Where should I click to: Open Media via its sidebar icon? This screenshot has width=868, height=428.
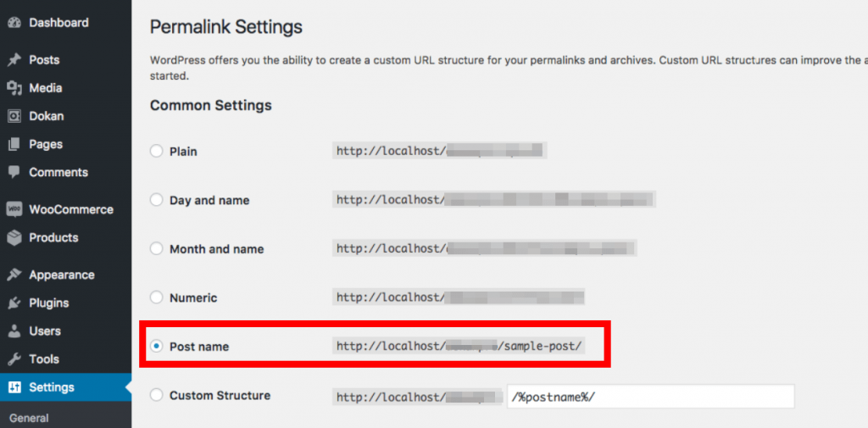(x=14, y=88)
